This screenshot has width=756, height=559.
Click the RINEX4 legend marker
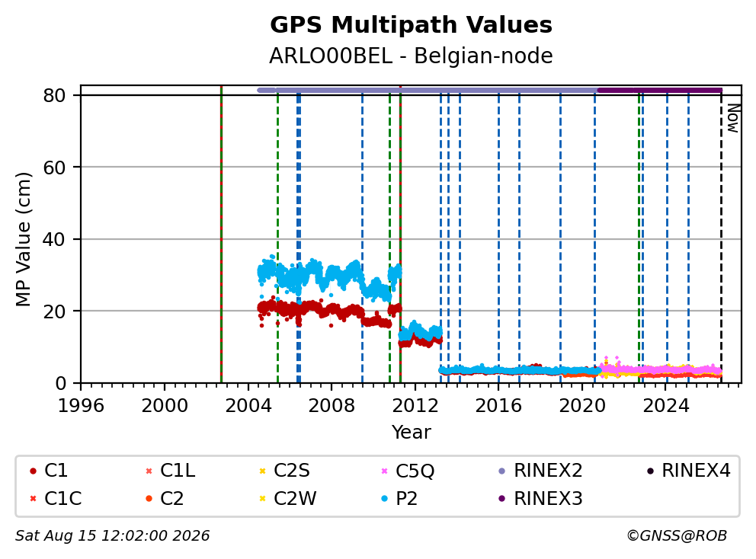pyautogui.click(x=650, y=471)
